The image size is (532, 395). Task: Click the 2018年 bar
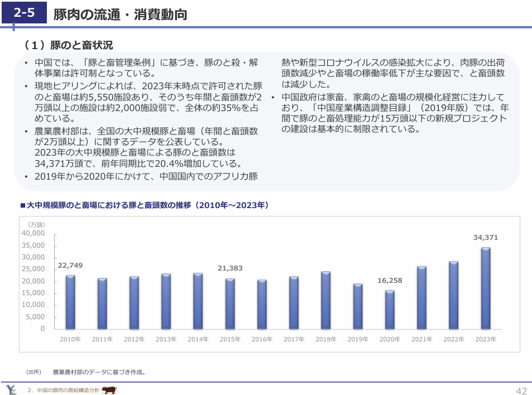click(325, 300)
